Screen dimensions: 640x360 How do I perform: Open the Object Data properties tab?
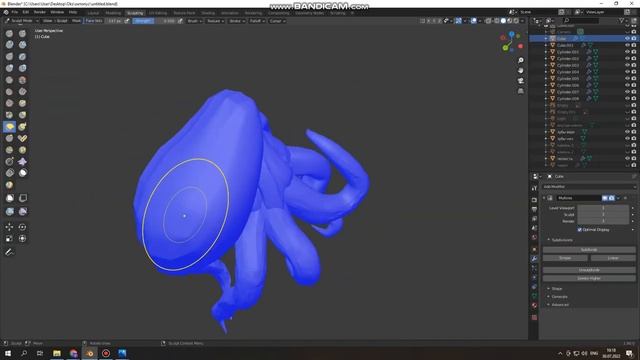pos(534,296)
